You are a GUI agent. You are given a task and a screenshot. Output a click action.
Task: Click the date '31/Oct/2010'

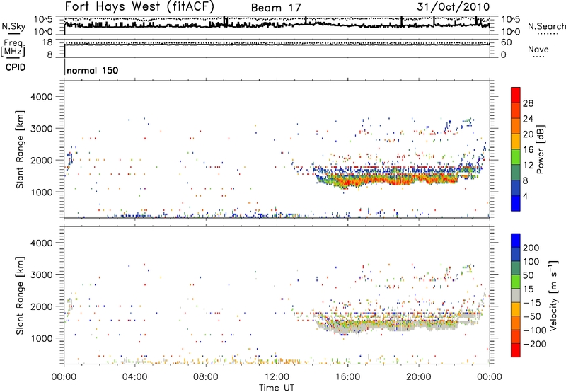pos(454,7)
